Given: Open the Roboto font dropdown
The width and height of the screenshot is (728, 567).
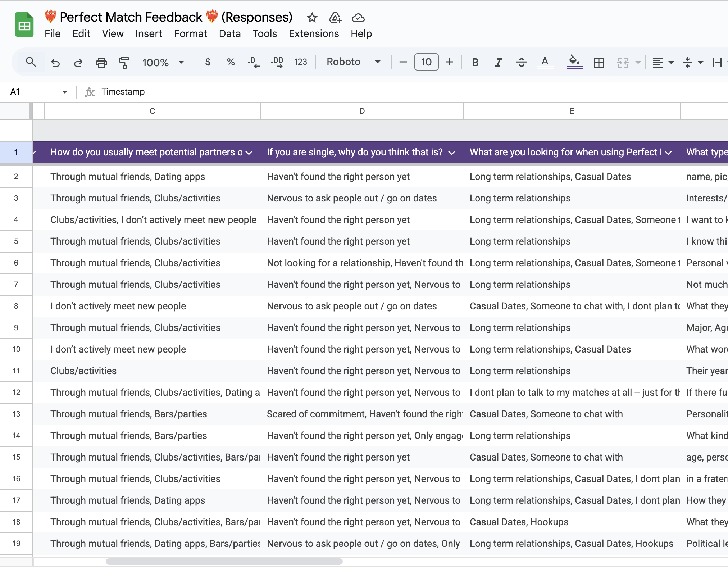Looking at the screenshot, I should (353, 62).
